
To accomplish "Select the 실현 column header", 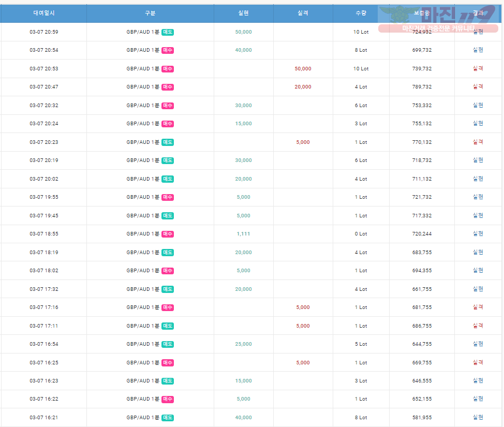I will pyautogui.click(x=243, y=13).
